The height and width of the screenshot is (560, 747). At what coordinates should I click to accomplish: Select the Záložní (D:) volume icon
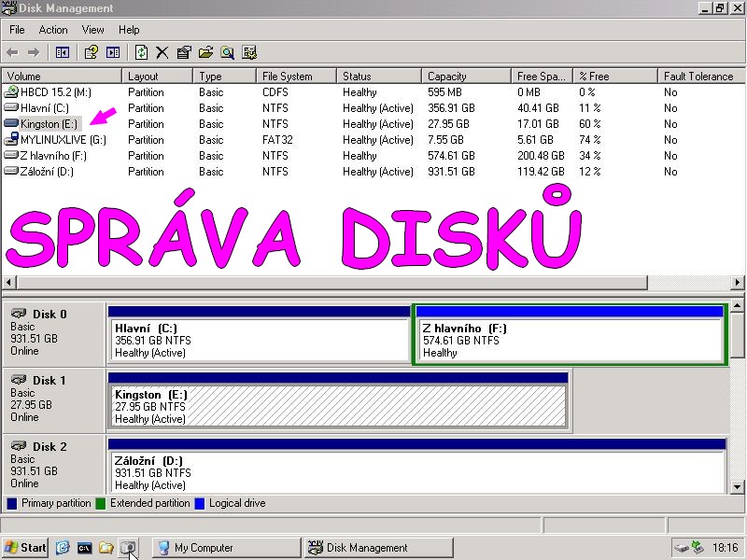pyautogui.click(x=11, y=171)
